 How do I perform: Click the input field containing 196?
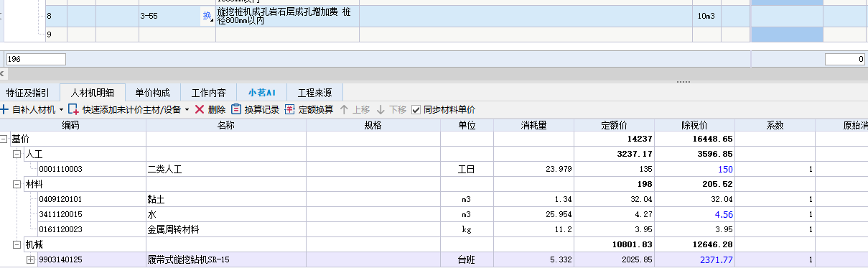tap(36, 60)
